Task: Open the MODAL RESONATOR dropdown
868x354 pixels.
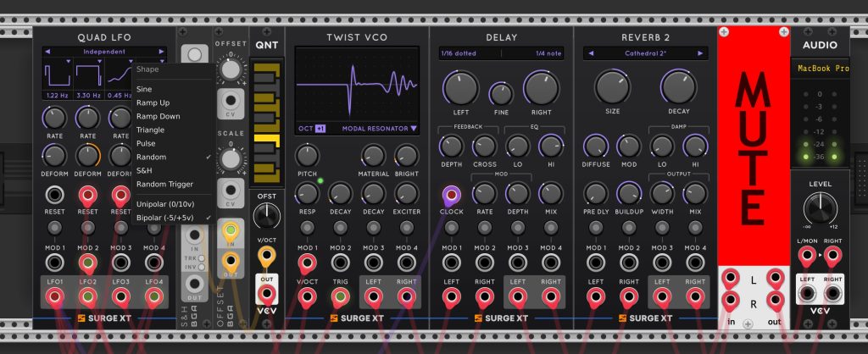Action: coord(379,129)
